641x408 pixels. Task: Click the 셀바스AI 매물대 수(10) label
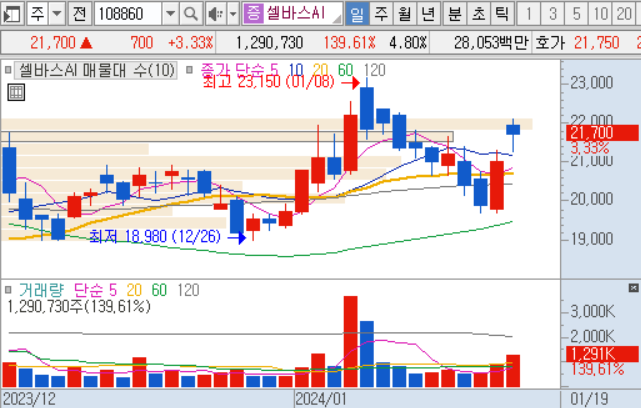pyautogui.click(x=97, y=70)
